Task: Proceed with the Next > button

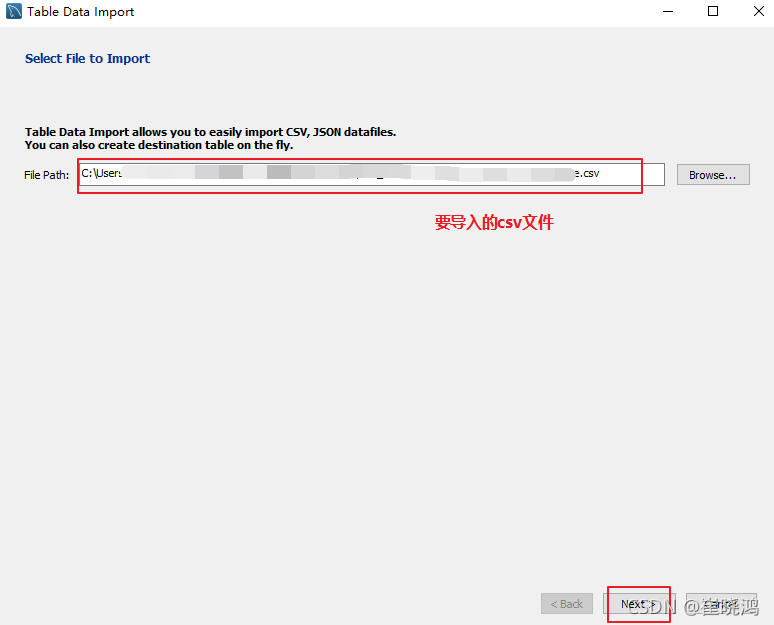Action: click(638, 604)
